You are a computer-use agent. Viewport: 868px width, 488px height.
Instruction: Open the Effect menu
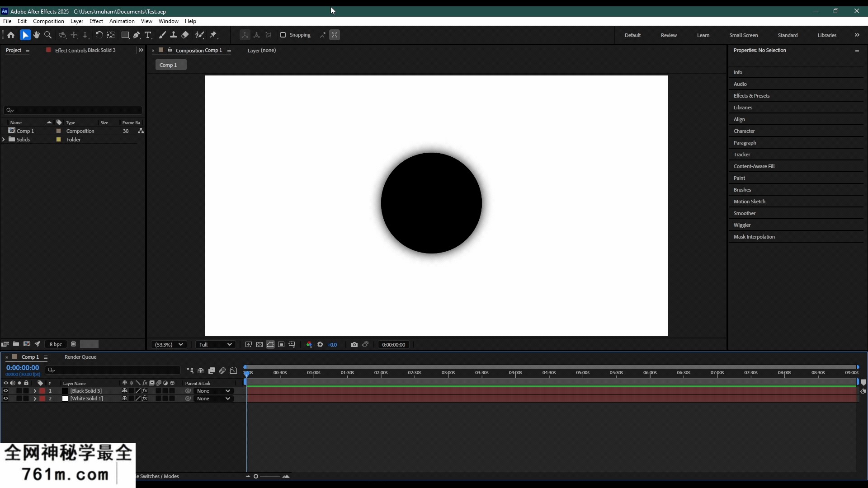coord(96,21)
